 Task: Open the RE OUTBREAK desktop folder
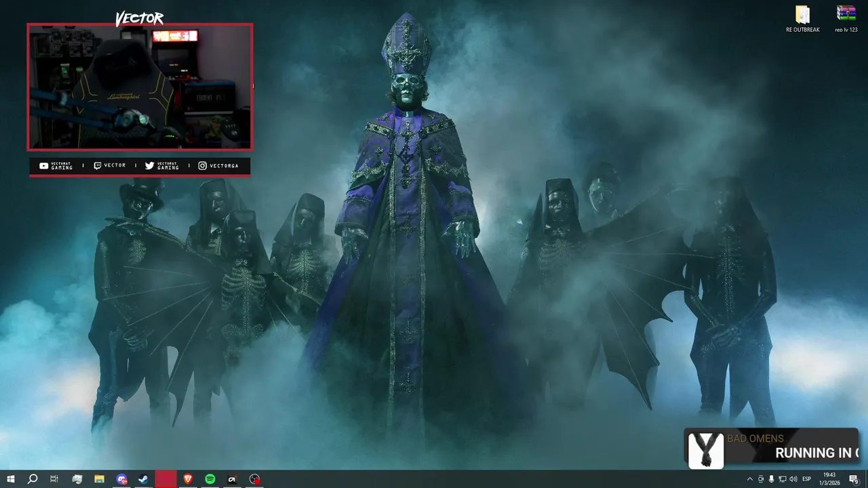click(803, 19)
